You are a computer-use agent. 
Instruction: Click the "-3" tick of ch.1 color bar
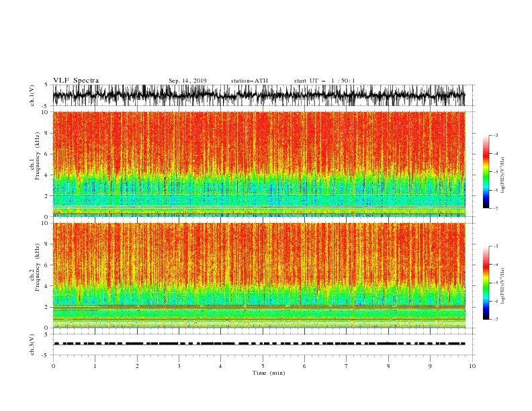pyautogui.click(x=496, y=135)
